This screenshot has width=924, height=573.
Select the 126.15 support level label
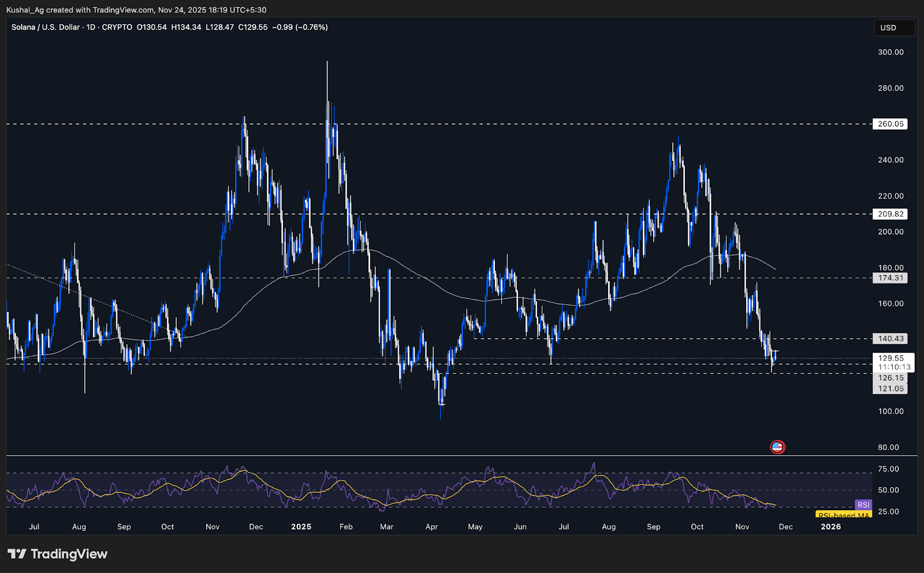pyautogui.click(x=890, y=378)
